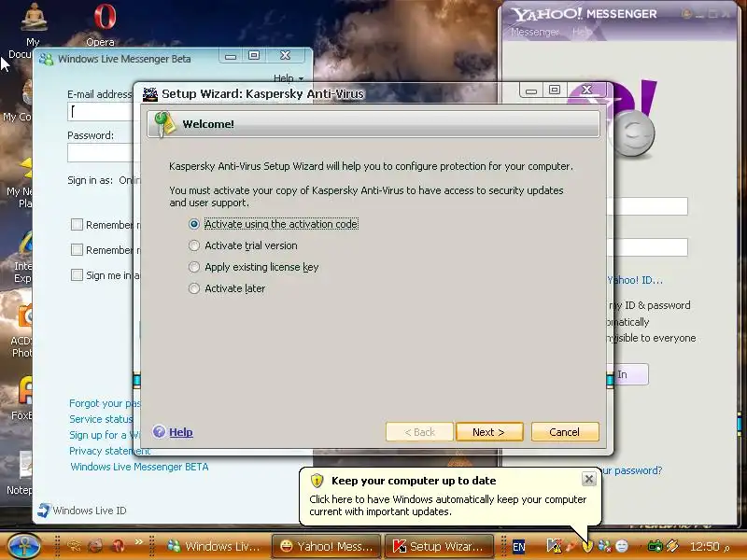Click the EN language indicator

(519, 547)
